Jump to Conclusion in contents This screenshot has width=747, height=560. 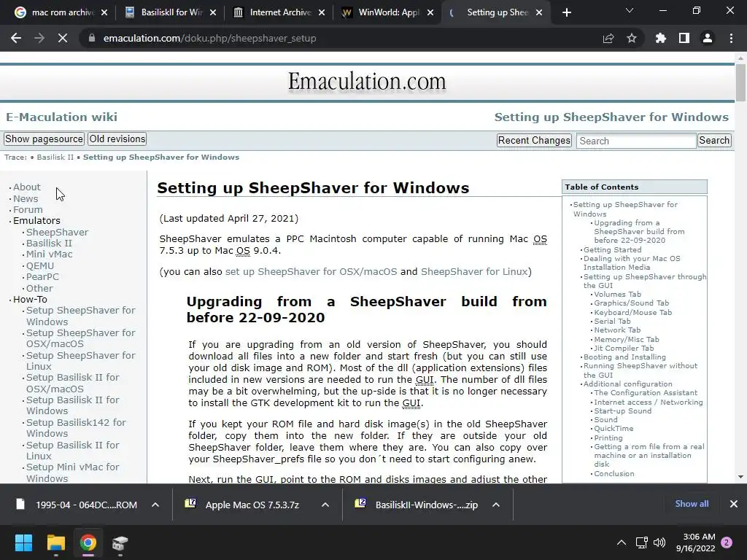[614, 474]
